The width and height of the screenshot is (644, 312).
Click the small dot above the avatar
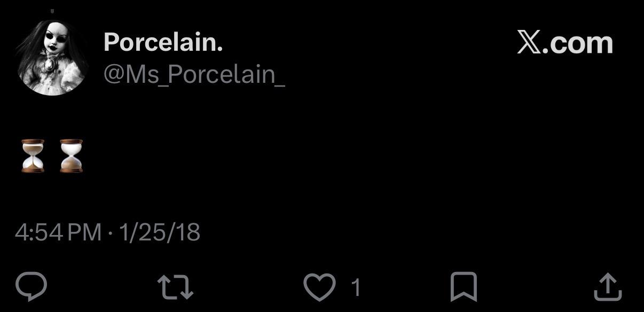52,11
